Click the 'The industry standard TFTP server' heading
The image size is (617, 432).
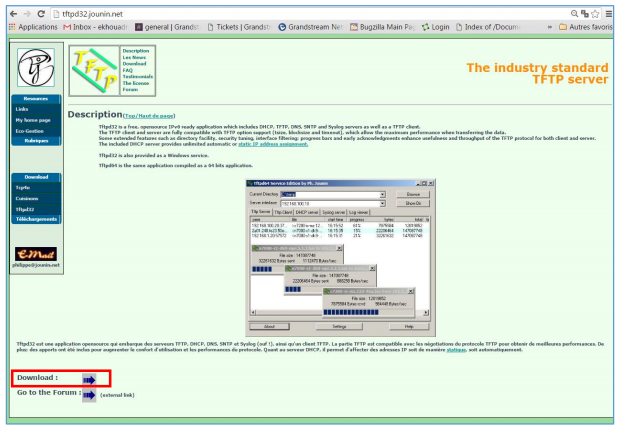(537, 73)
